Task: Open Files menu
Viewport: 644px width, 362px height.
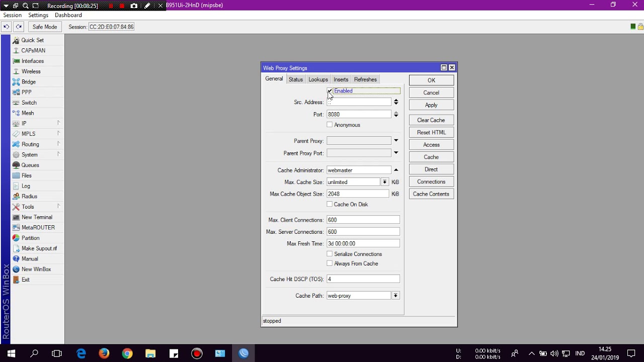Action: click(x=26, y=175)
